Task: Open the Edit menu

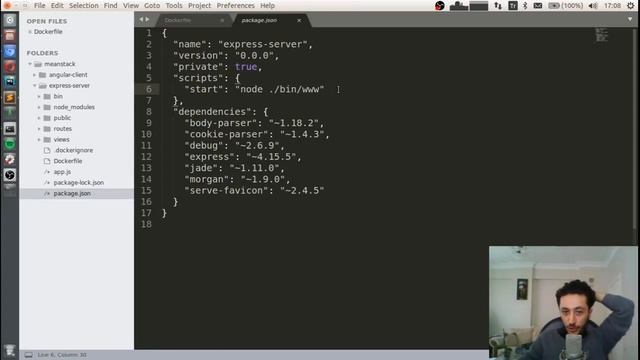Action: pyautogui.click(x=57, y=6)
